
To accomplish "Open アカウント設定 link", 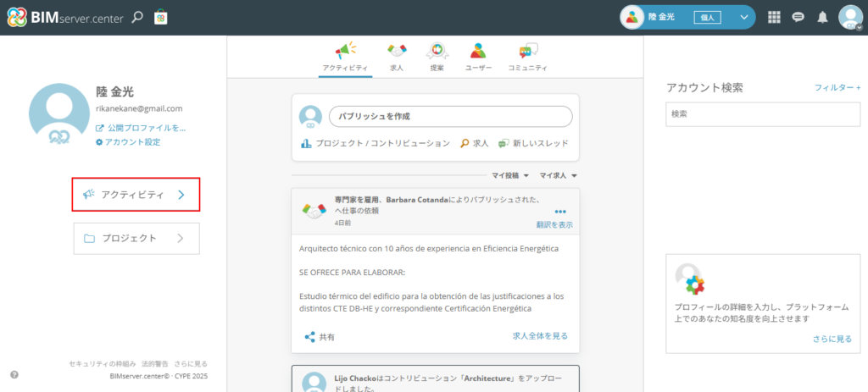I will 128,142.
